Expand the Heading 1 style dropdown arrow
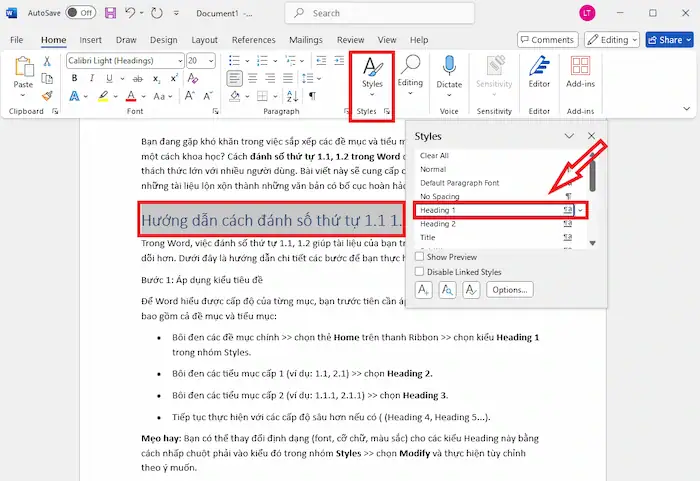The height and width of the screenshot is (481, 700). (581, 211)
